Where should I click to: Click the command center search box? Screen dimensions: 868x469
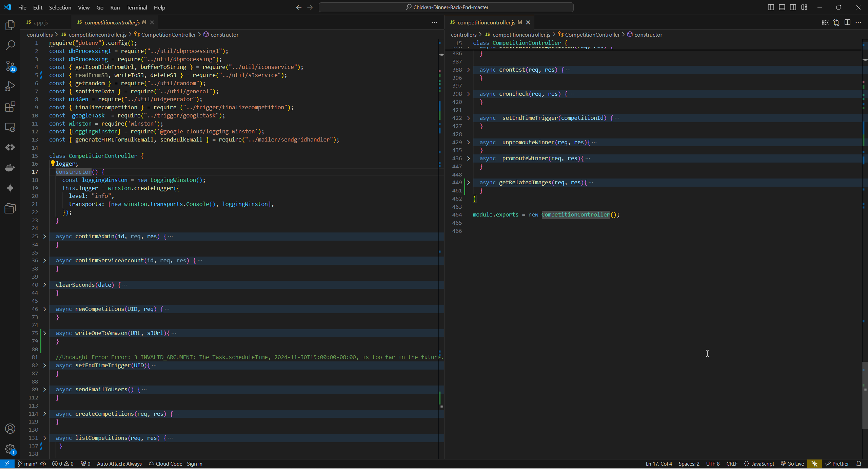(446, 7)
